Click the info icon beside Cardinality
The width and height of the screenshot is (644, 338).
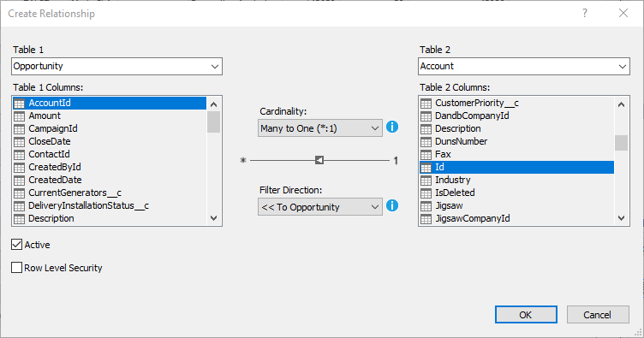coord(392,127)
